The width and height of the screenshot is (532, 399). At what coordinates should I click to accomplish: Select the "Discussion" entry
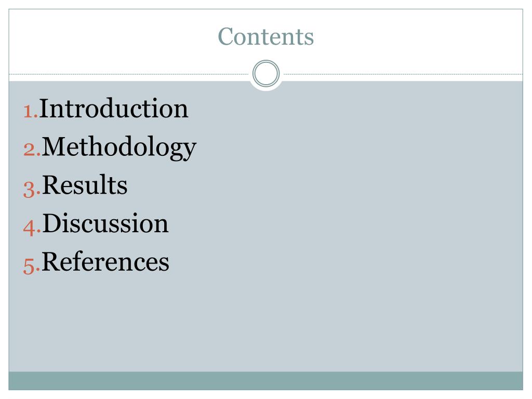105,223
